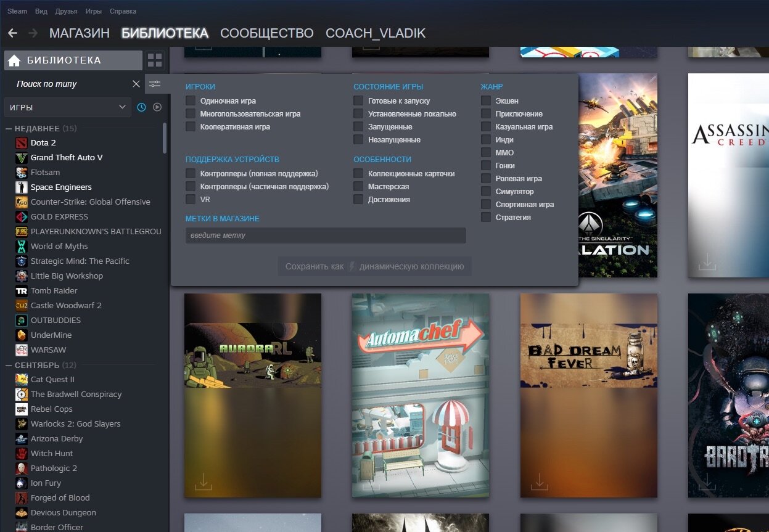Select Space Engineers icon

[22, 187]
